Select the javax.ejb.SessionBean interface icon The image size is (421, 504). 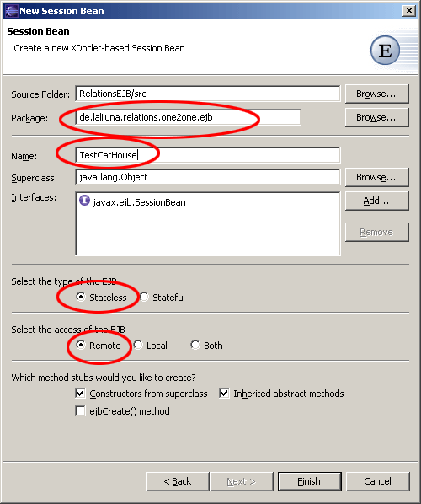pos(84,201)
